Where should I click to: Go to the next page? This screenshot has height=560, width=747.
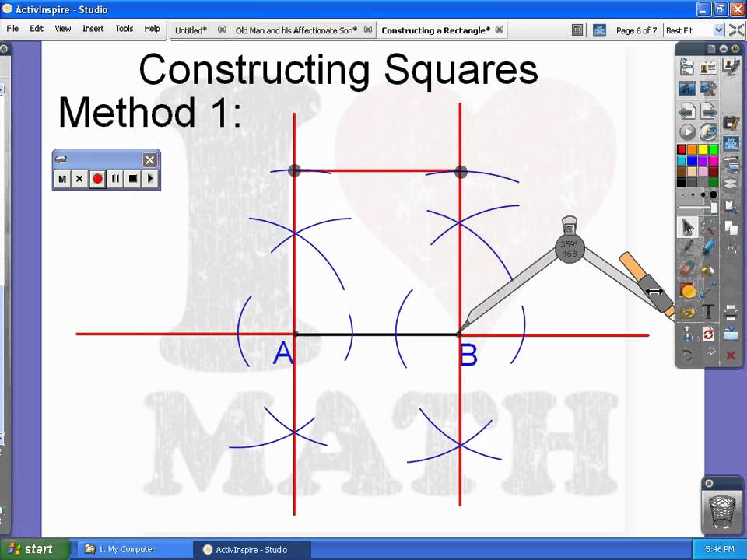pos(708,110)
